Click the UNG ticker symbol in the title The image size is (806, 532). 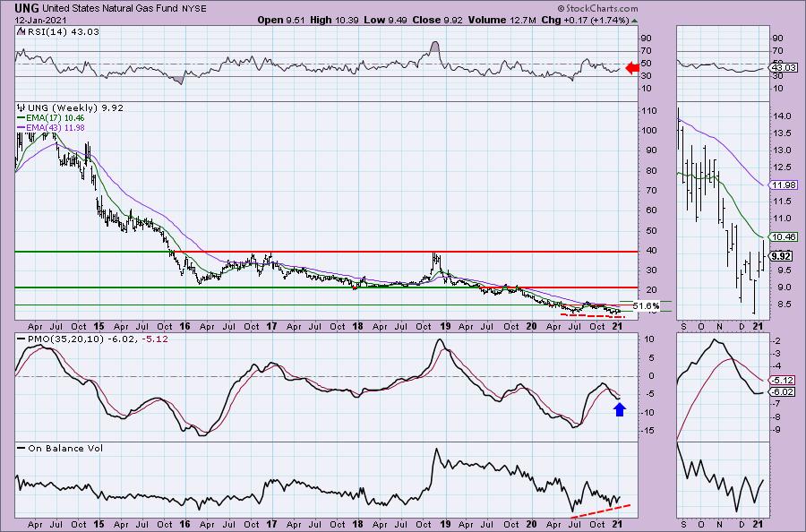27,8
